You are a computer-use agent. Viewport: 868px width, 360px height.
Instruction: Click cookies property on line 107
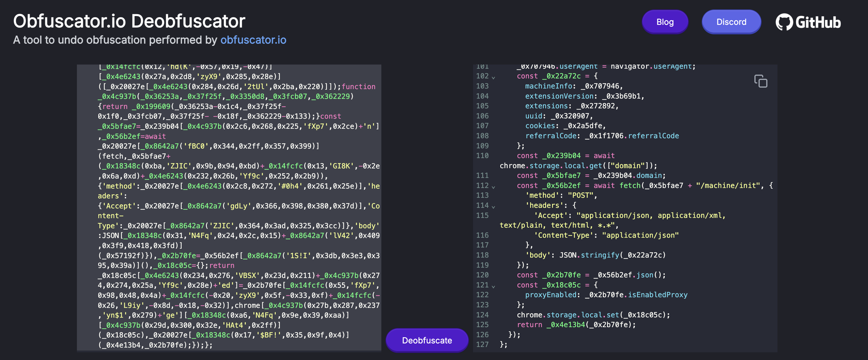tap(540, 126)
